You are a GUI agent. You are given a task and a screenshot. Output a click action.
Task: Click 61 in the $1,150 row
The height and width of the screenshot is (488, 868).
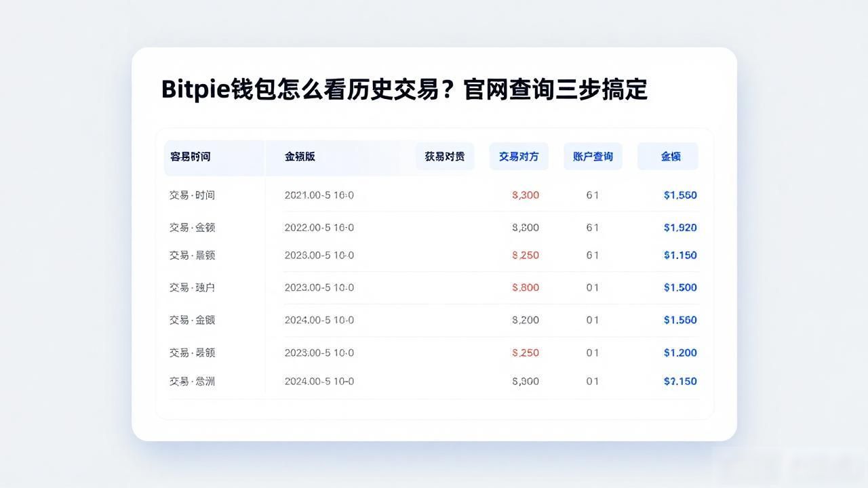pos(593,256)
